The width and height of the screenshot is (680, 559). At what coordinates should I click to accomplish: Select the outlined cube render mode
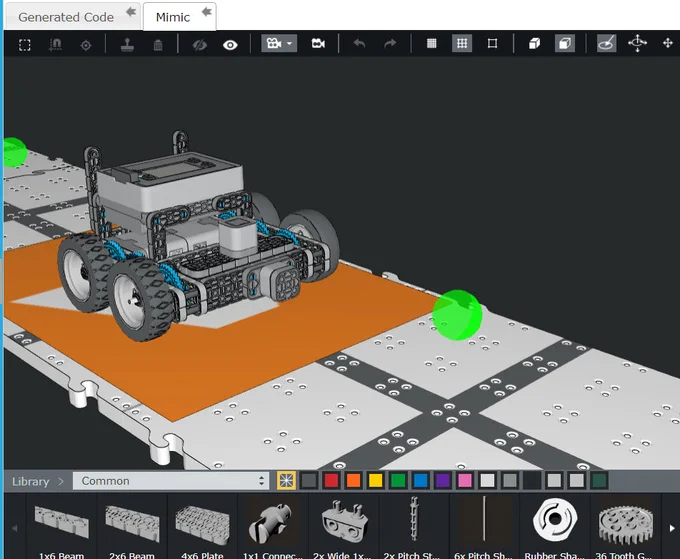[565, 43]
